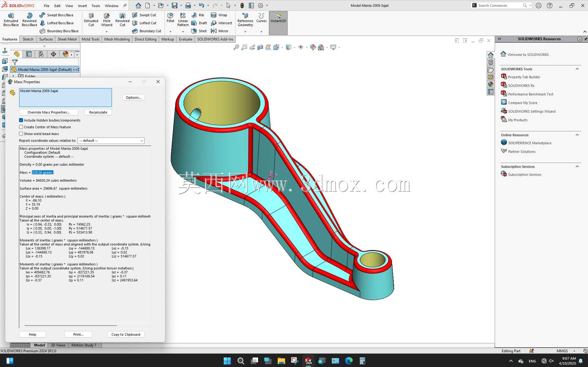Select the Extruded Cut tool
Viewport: 588px width, 367px height.
91,20
